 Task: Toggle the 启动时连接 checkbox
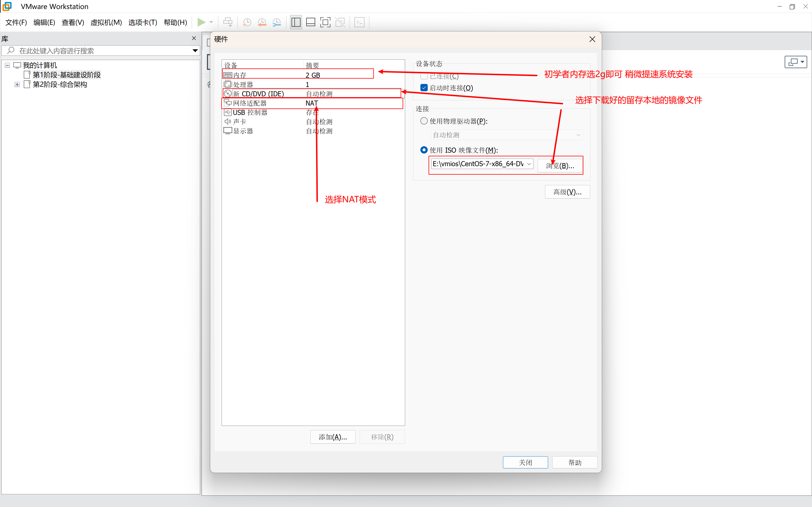(424, 88)
